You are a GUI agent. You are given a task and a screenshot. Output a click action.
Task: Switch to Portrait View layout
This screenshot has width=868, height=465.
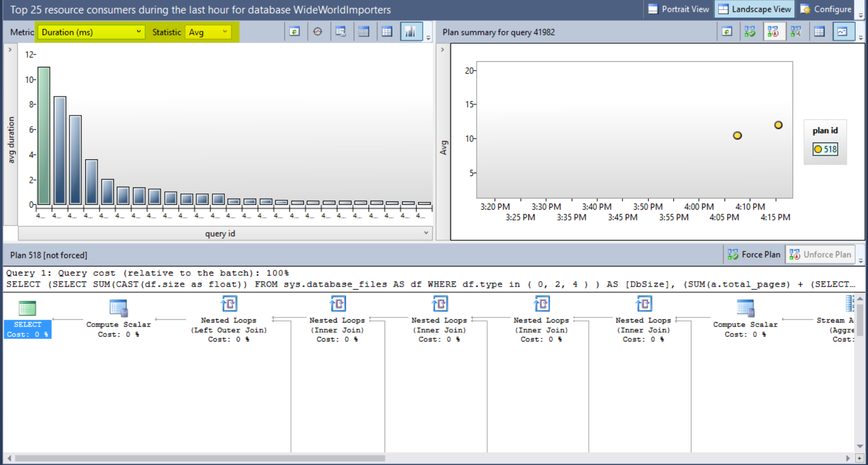coord(678,9)
